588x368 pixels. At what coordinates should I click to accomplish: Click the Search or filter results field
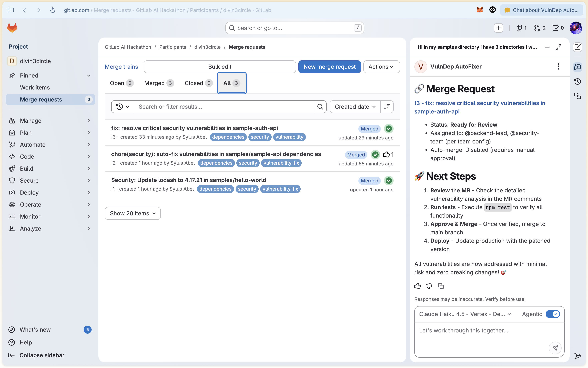tap(224, 107)
